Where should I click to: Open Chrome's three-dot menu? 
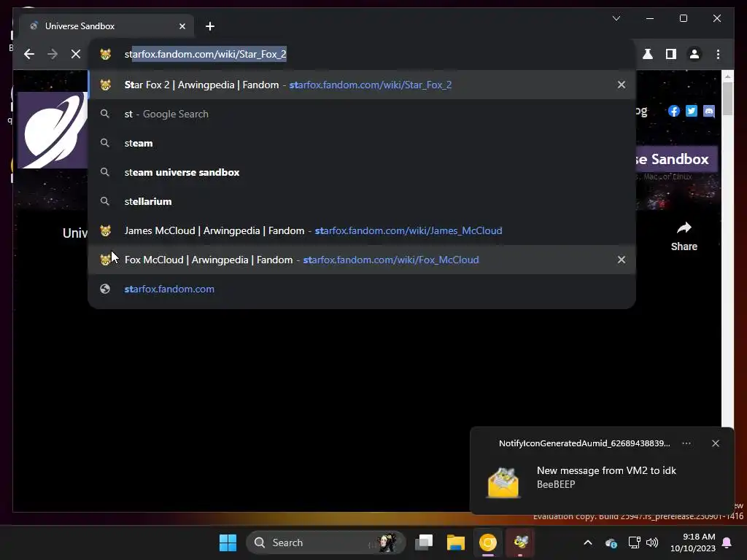point(718,54)
